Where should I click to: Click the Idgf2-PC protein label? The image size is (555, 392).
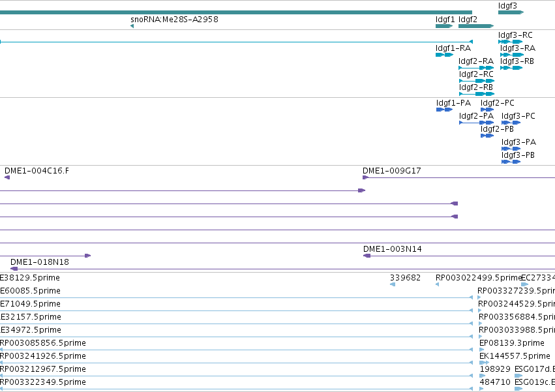click(x=498, y=103)
